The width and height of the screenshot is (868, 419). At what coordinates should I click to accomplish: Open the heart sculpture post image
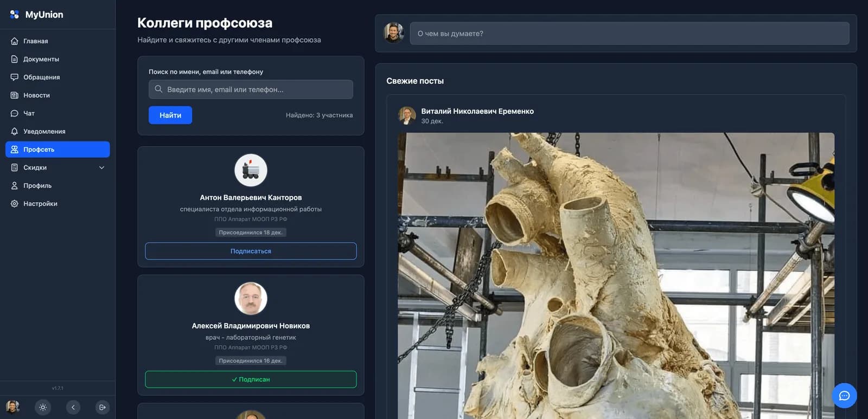[616, 276]
